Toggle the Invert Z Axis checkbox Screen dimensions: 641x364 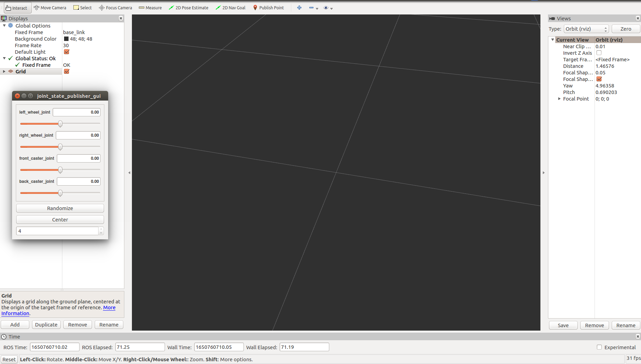[x=599, y=53]
